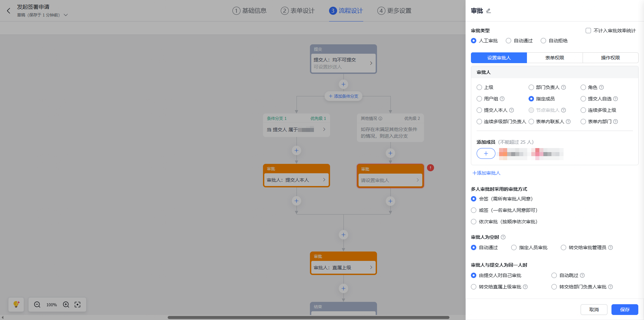644x320 pixels.
Task: Select 部门负责人 as approver
Action: click(531, 87)
